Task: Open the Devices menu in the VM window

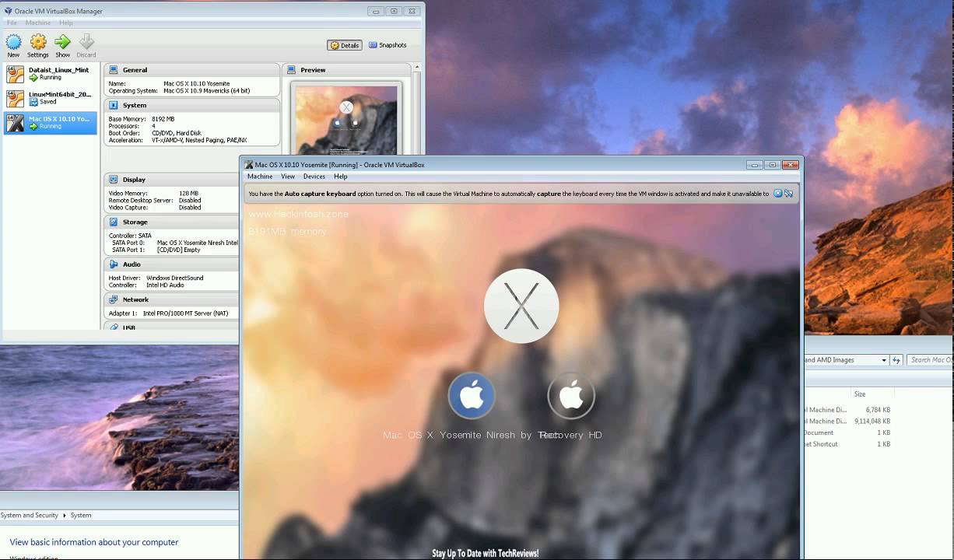Action: coord(314,177)
